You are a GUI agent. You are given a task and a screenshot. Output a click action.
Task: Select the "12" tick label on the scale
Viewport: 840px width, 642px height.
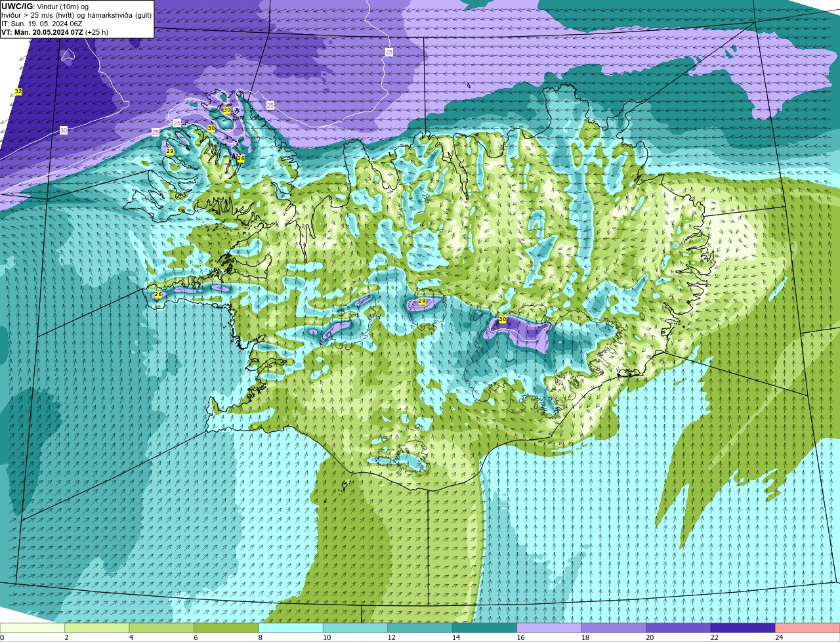point(391,637)
